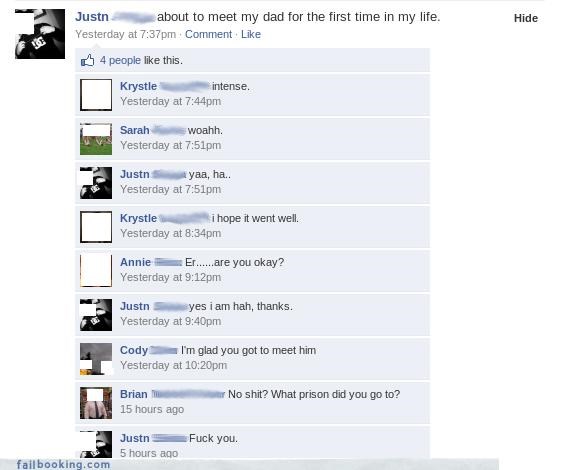Open the '4 people' likes list

click(120, 60)
